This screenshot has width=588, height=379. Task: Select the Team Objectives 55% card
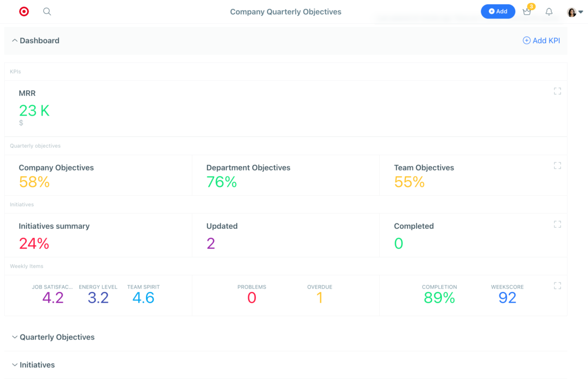(x=473, y=175)
